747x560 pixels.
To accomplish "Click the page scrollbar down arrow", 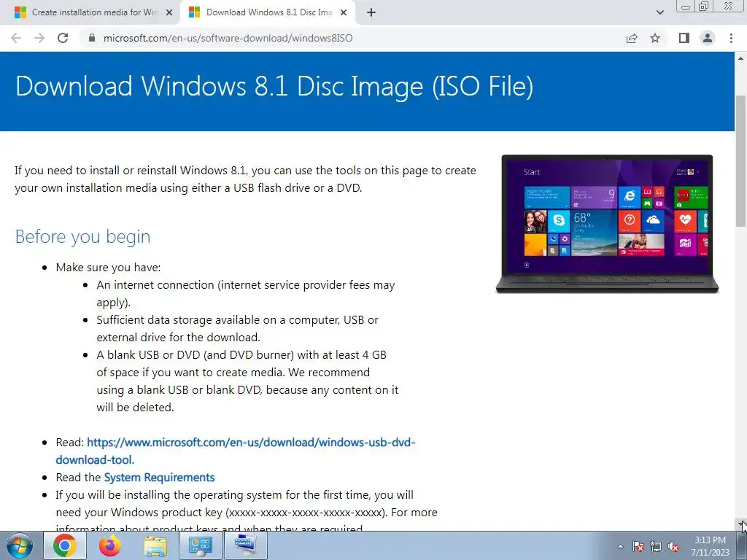I will pos(741,524).
